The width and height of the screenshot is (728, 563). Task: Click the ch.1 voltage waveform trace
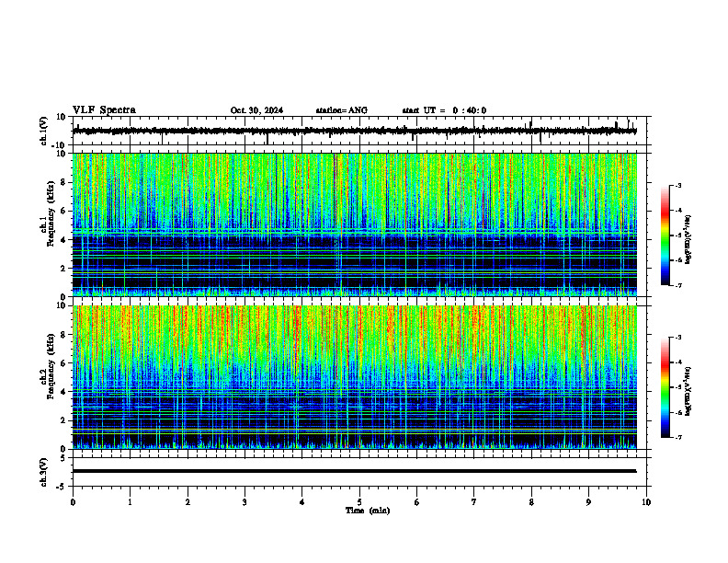(x=355, y=131)
